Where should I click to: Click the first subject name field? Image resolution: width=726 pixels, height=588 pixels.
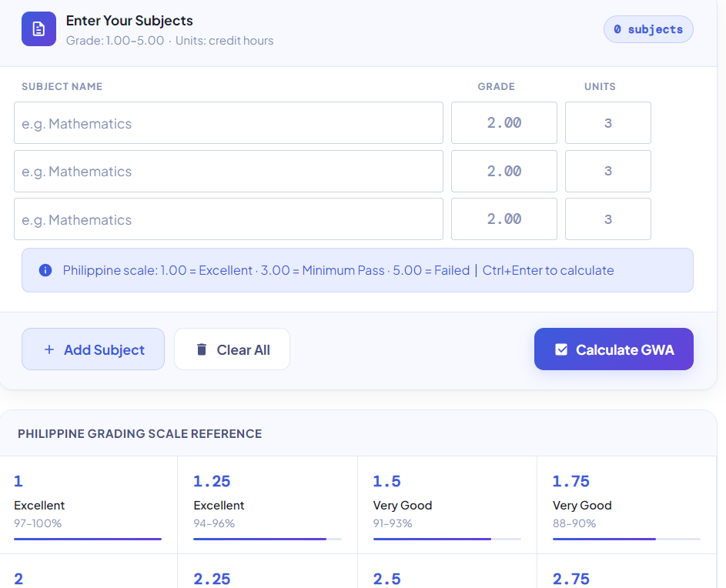tap(228, 122)
